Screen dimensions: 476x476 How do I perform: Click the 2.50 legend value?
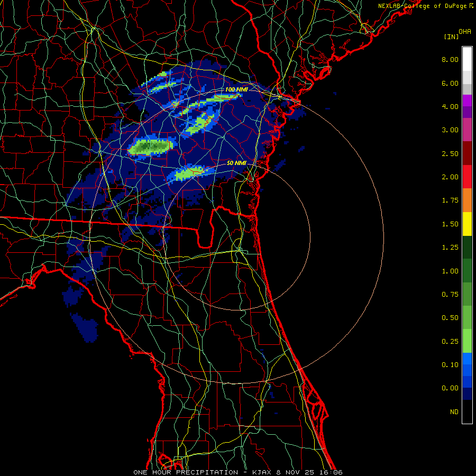(x=450, y=153)
